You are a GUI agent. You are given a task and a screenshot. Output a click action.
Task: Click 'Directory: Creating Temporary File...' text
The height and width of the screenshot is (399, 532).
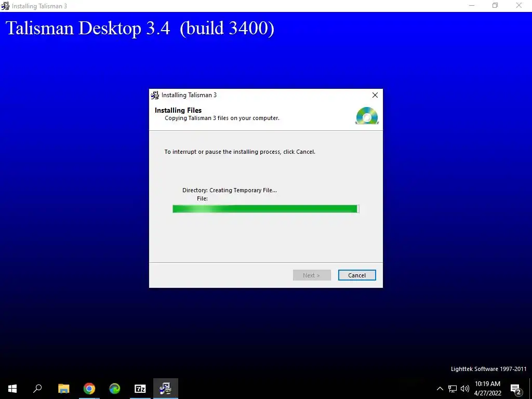tap(229, 190)
